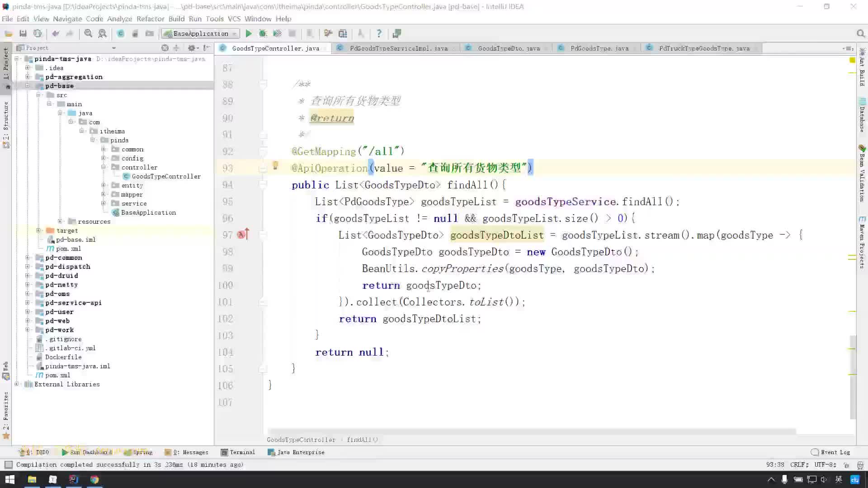Open the Project view type dropdown
The image size is (868, 488).
(x=113, y=48)
